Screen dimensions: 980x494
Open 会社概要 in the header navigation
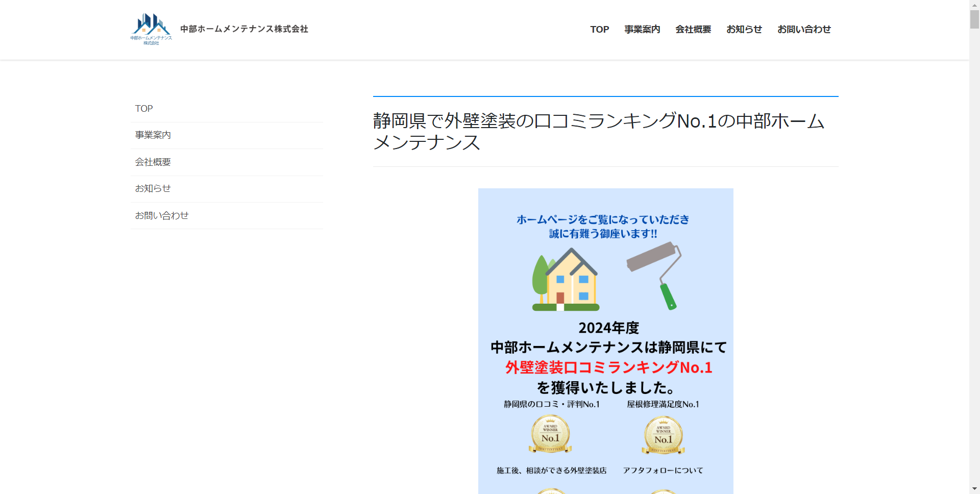[693, 30]
